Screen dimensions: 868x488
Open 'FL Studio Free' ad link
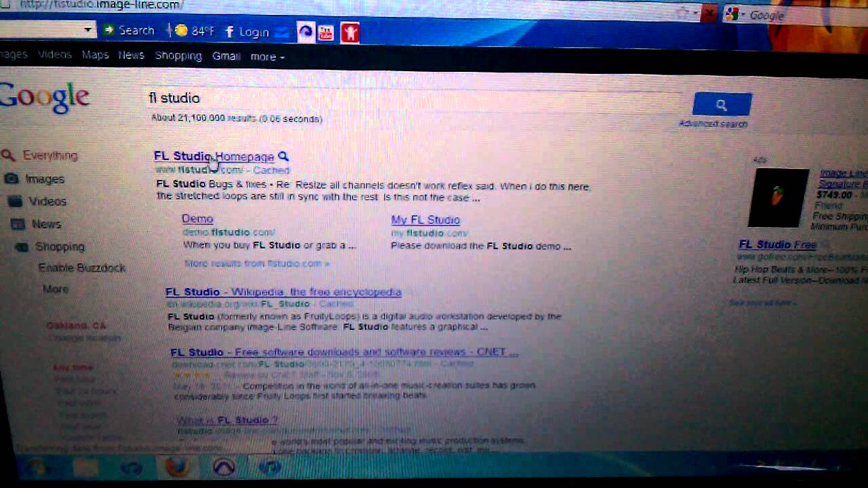pos(777,245)
